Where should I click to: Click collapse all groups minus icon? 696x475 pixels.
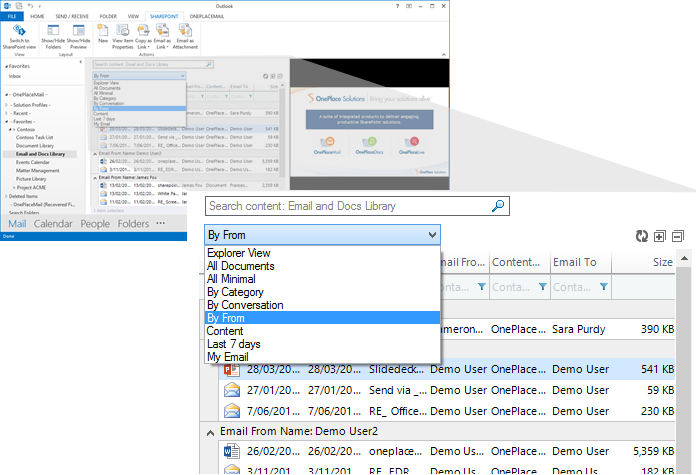point(678,236)
